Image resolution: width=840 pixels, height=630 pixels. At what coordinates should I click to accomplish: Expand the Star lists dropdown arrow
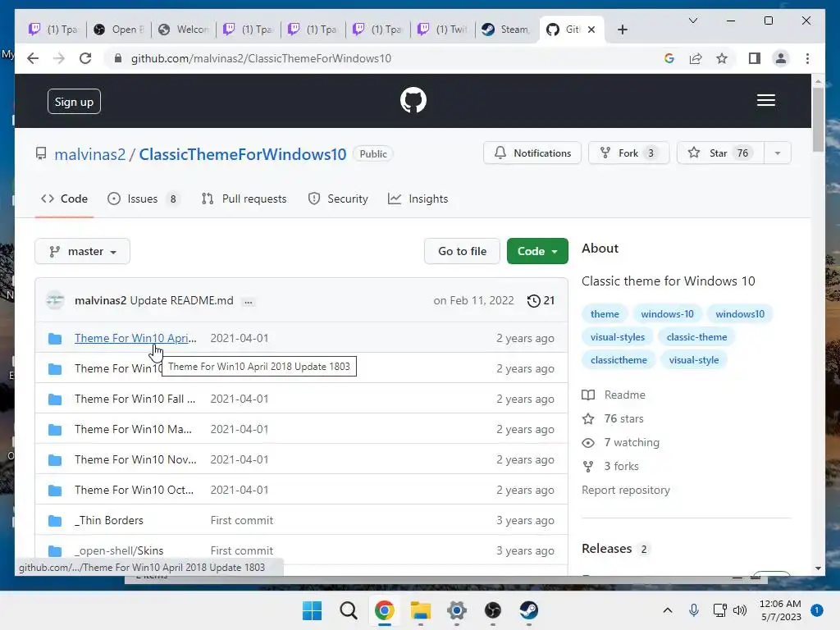point(778,153)
